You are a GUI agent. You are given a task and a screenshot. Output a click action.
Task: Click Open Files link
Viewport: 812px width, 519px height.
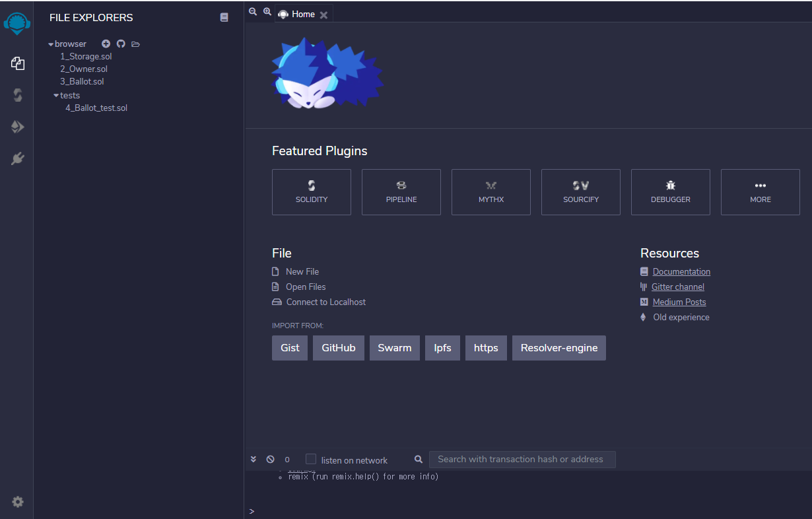coord(306,287)
